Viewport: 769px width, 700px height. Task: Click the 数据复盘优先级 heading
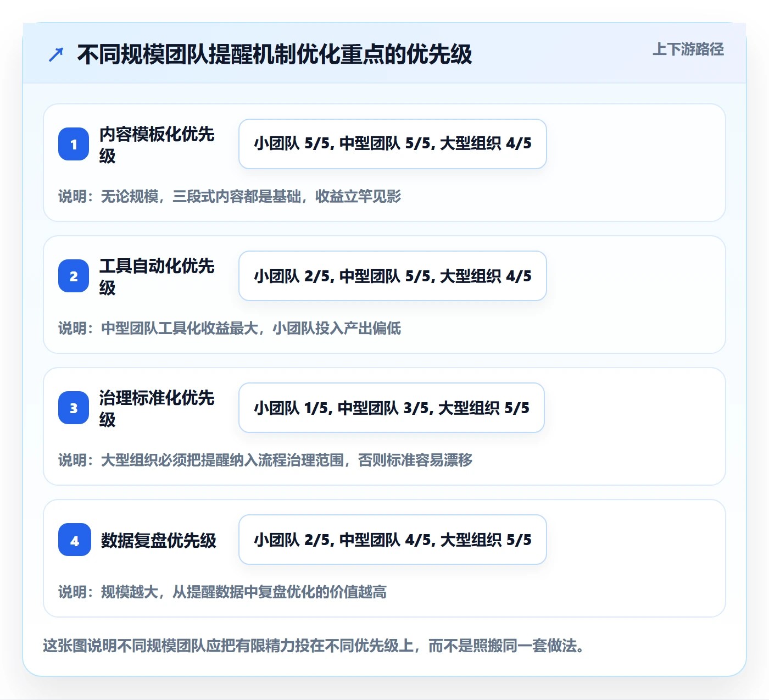pyautogui.click(x=159, y=540)
